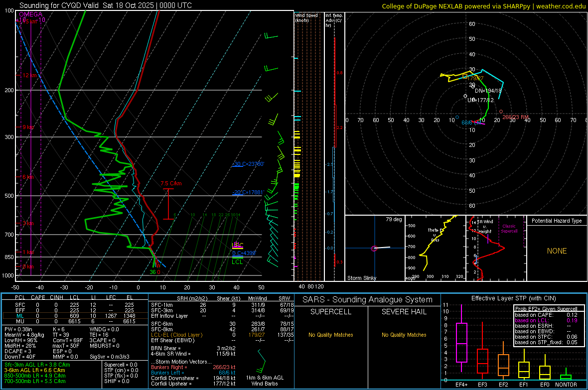The image size is (588, 390).
Task: Click the 'PW = 0.38in' value
Action: tap(18, 329)
